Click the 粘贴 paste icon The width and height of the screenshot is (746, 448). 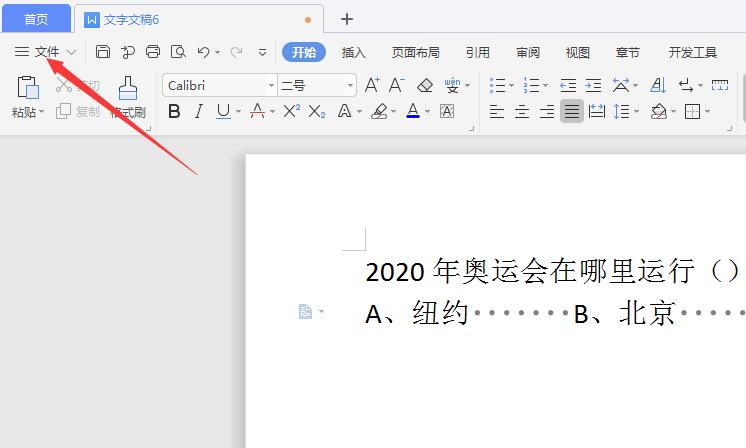(x=28, y=88)
